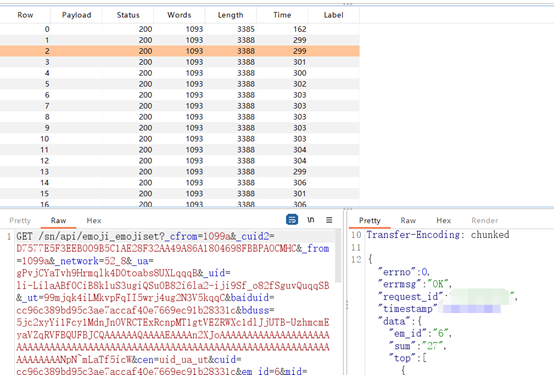Select the request Raw tab
The image size is (554, 375).
58,221
